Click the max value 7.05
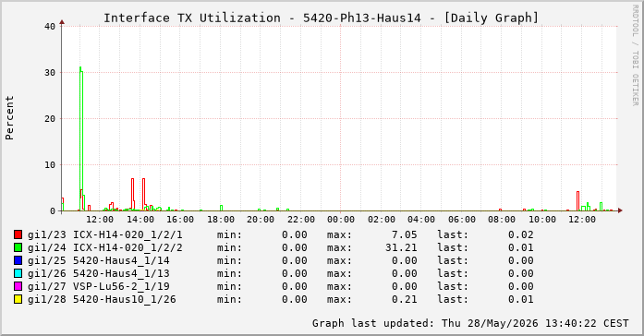Screen dimensions: 644x336 click(x=404, y=234)
